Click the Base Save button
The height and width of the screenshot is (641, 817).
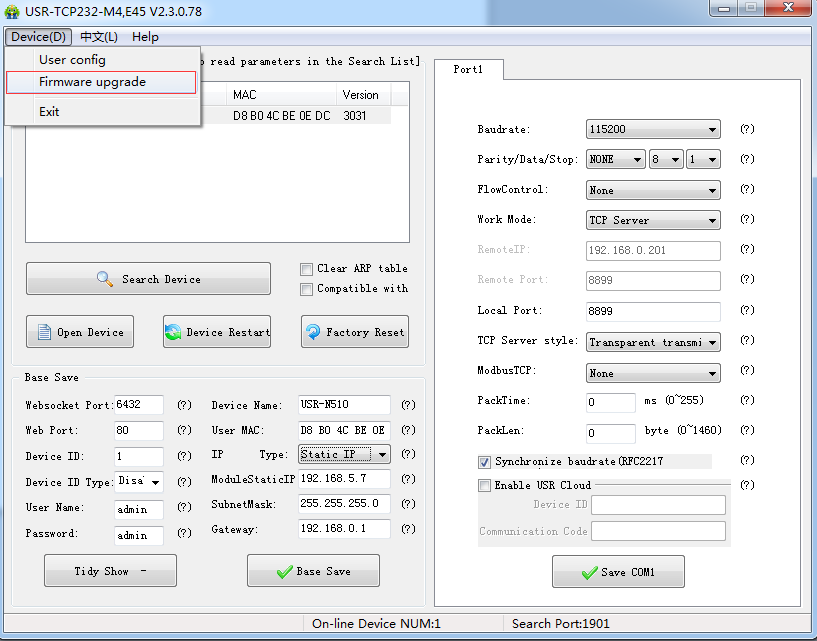313,571
